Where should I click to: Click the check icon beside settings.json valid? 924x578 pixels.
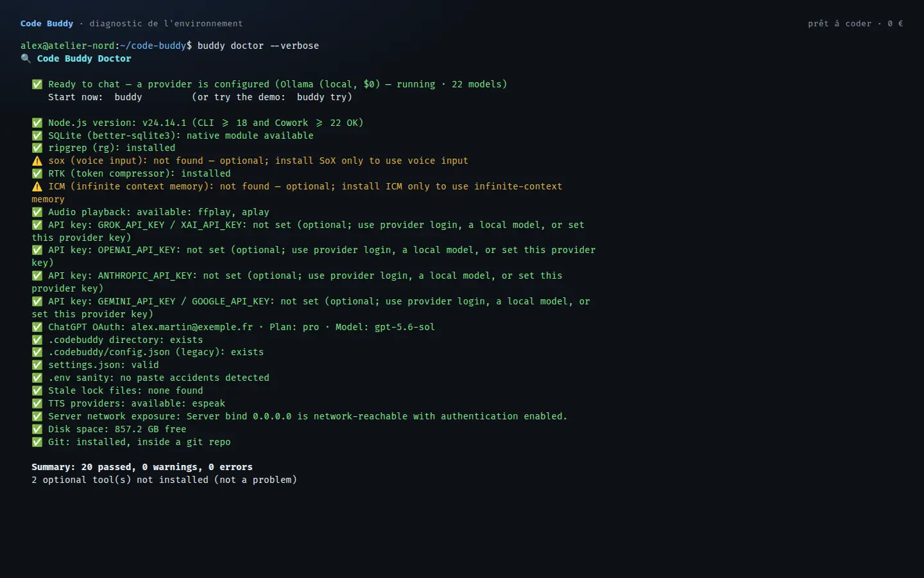[x=37, y=365]
